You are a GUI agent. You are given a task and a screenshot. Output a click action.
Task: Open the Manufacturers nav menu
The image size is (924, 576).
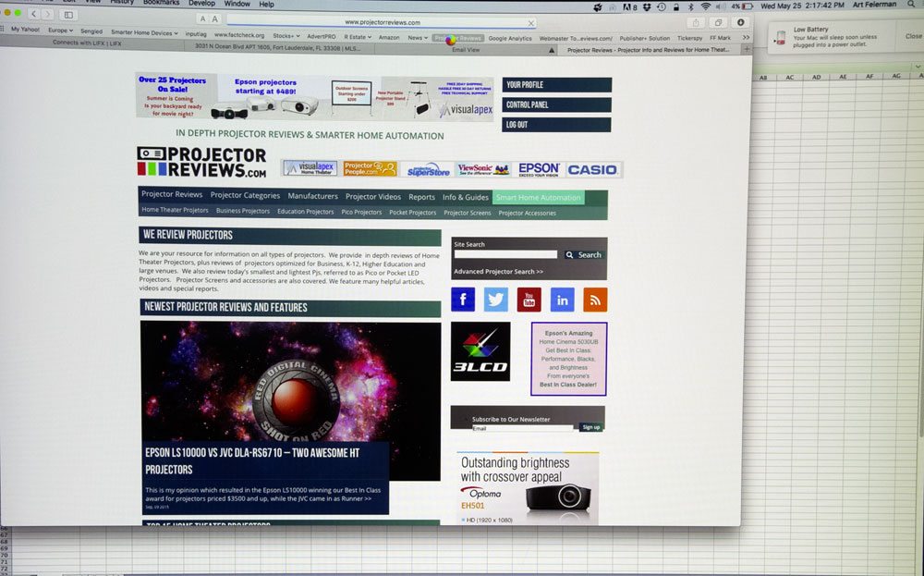[313, 196]
